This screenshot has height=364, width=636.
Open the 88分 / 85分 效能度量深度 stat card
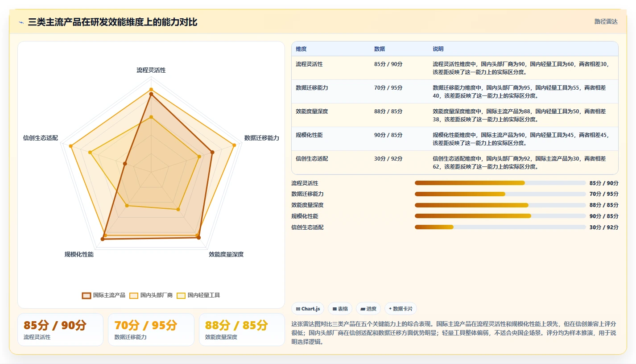[x=242, y=330]
